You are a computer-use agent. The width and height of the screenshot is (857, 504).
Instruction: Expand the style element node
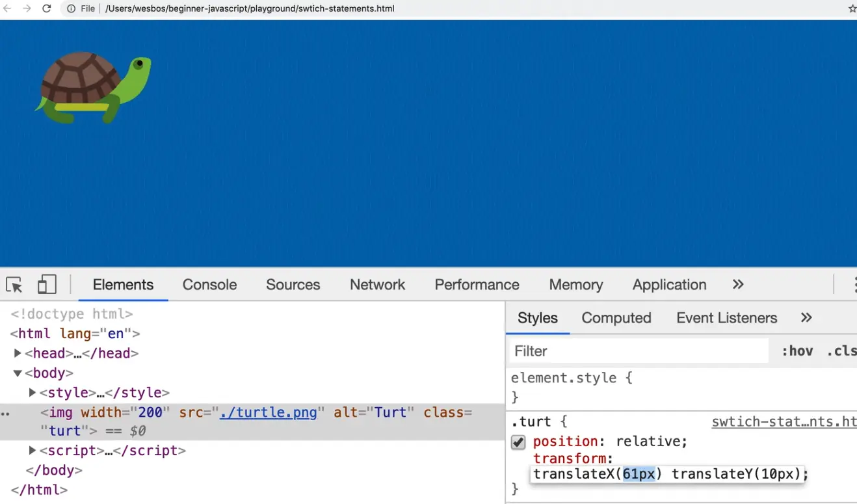pyautogui.click(x=33, y=393)
